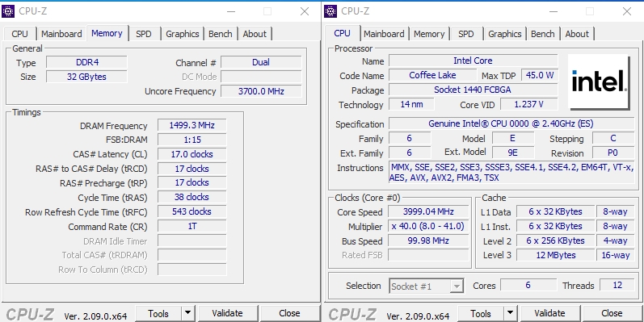This screenshot has height=322, width=644.
Task: Click the 3999.04 MHz core speed value
Action: [x=428, y=211]
